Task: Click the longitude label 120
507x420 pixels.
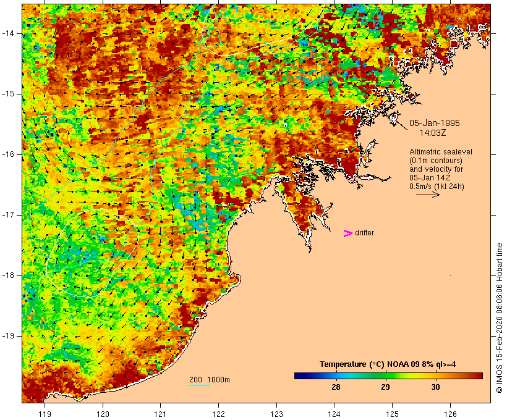Action: click(x=103, y=414)
